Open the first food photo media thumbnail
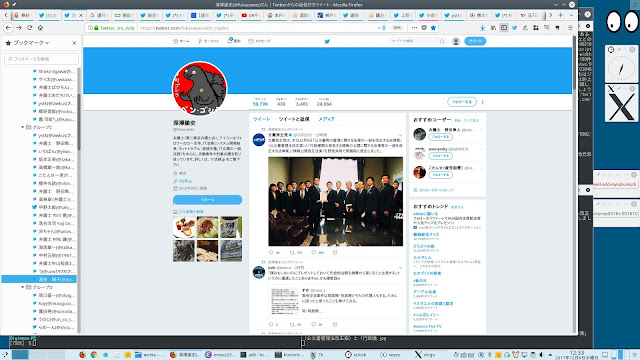Viewport: 640px width, 360px height. (184, 227)
